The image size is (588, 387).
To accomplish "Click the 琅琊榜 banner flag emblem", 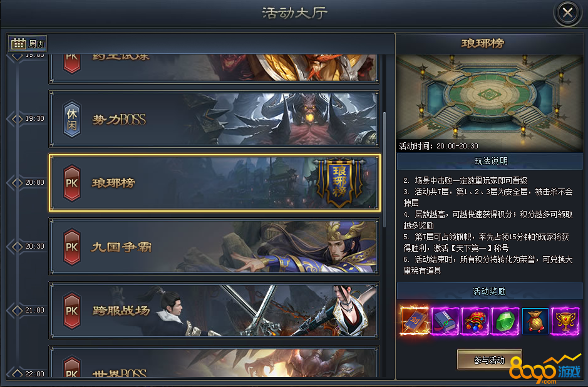I will click(340, 182).
